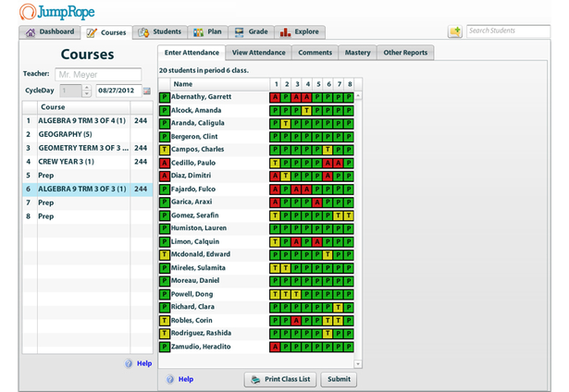Click the Name column header
Viewport: 569px width, 392px height.
coord(220,84)
